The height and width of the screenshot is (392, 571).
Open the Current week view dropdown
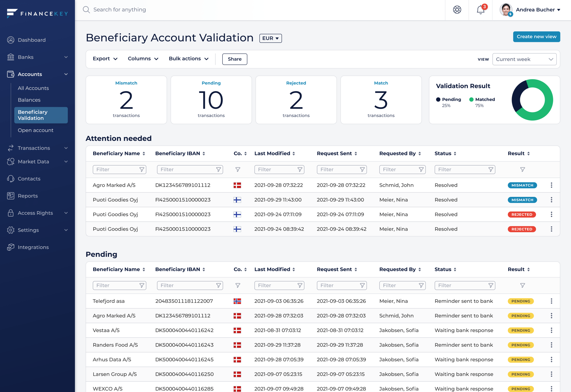(x=524, y=59)
